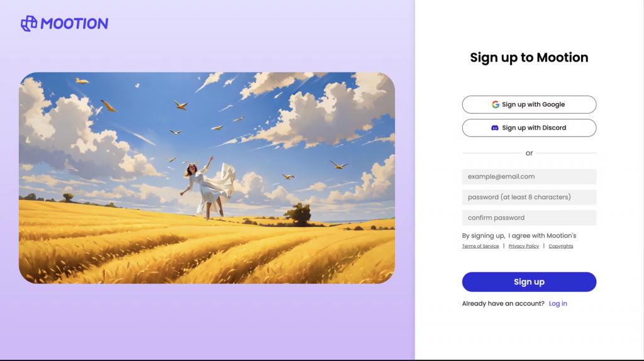Follow the Log in link

[558, 304]
